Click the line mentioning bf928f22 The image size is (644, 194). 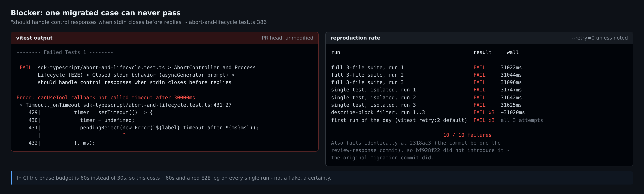420,150
